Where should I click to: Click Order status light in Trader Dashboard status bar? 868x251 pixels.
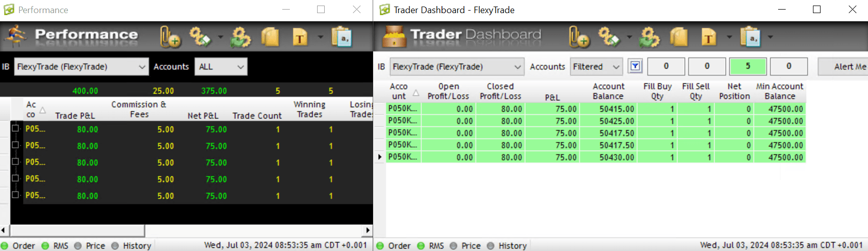click(x=380, y=245)
